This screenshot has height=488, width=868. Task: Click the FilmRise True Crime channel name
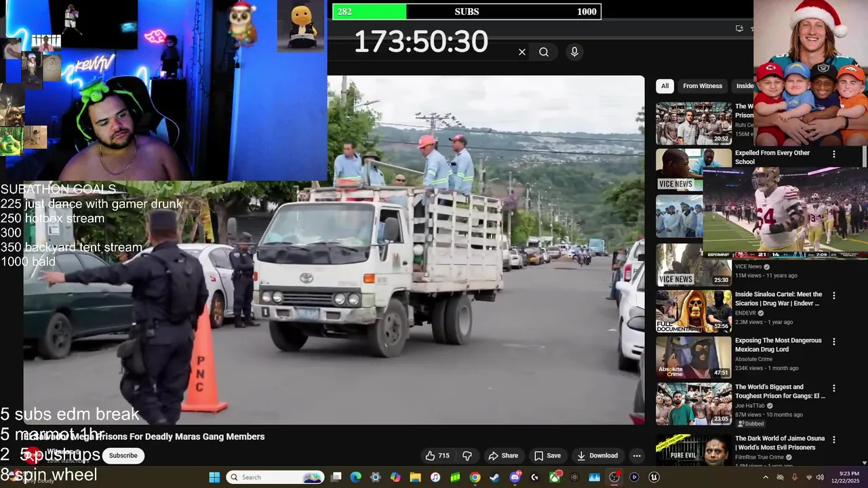coord(759,457)
